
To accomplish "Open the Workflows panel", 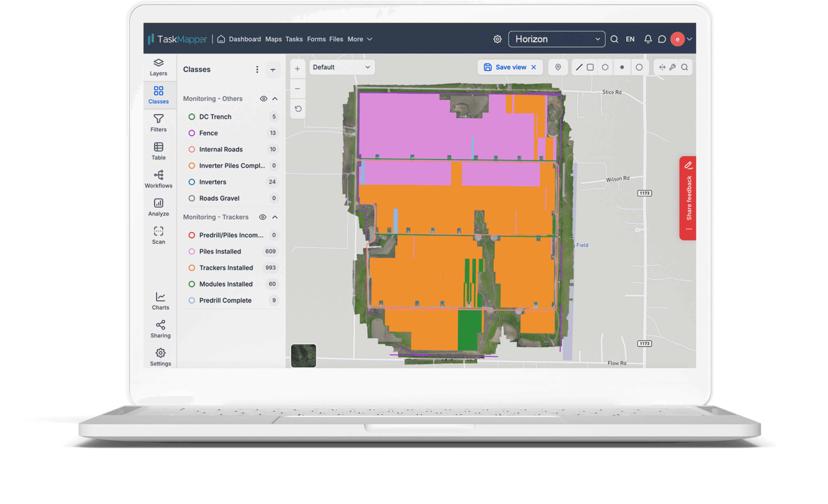I will point(158,179).
